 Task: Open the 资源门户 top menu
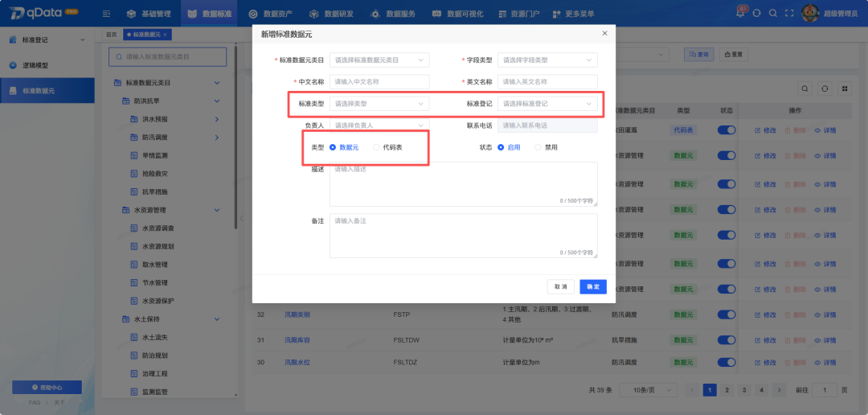coord(518,14)
